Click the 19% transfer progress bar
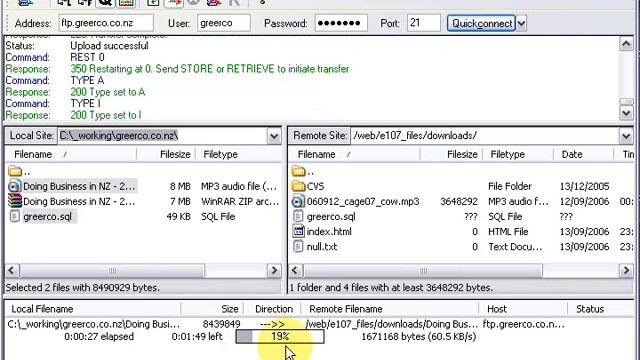 (280, 337)
